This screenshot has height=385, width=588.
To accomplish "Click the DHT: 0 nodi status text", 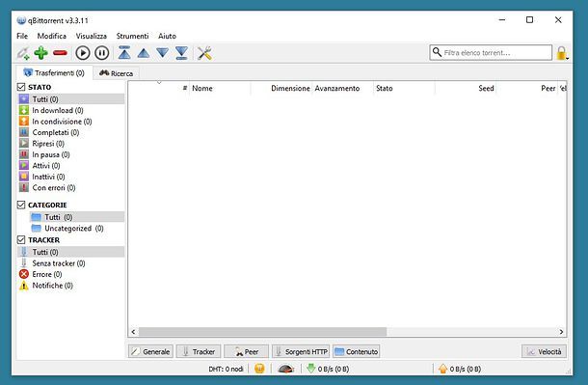I will coord(227,369).
